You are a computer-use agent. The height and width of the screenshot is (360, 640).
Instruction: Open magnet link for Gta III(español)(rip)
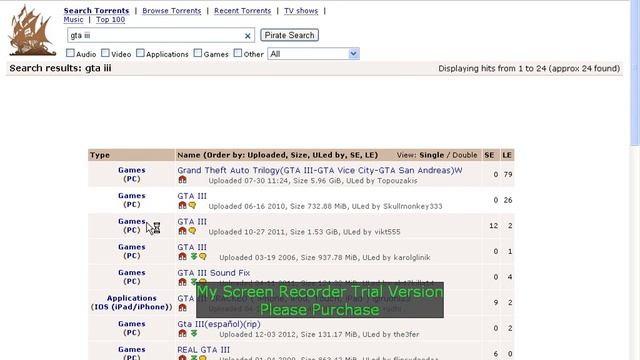click(182, 333)
